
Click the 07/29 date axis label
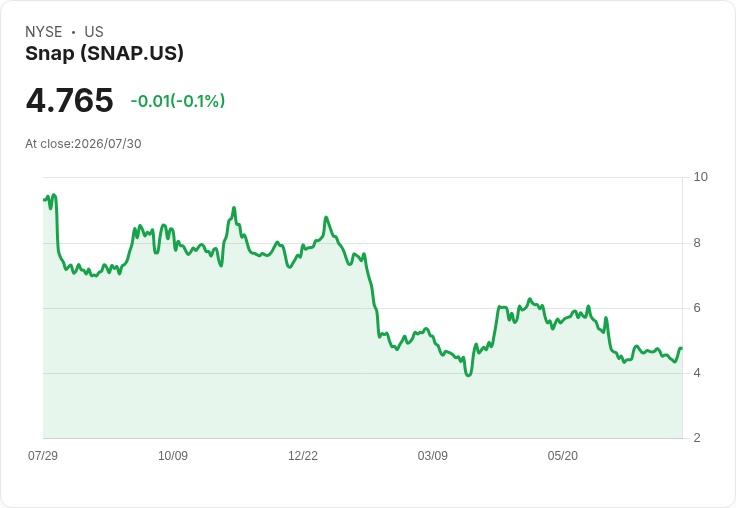coord(43,455)
